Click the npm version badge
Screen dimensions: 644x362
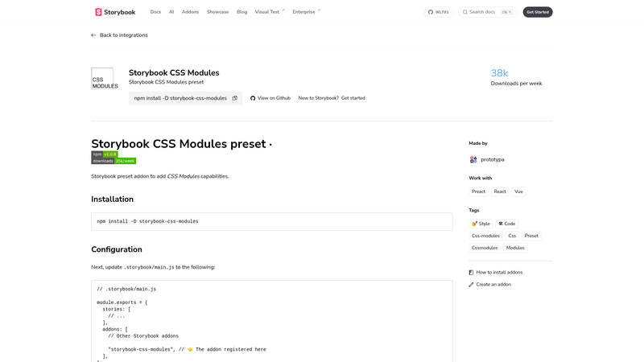click(x=105, y=154)
